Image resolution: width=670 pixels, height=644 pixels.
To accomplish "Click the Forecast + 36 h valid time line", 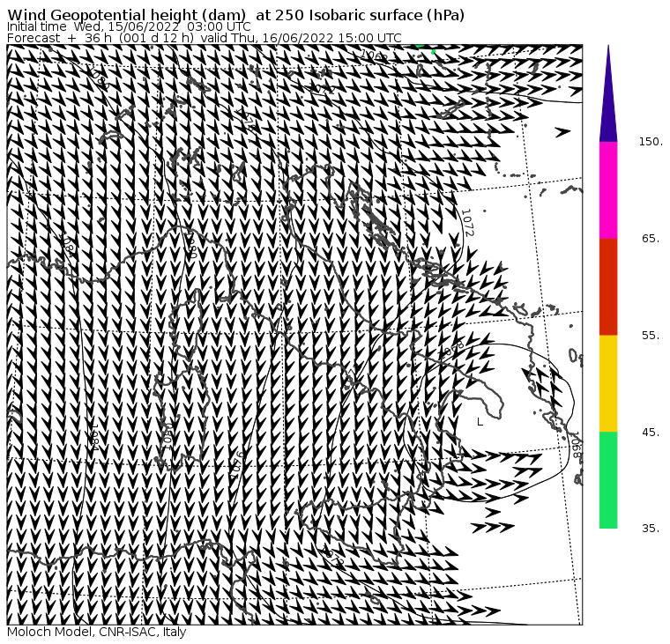I will tap(205, 38).
